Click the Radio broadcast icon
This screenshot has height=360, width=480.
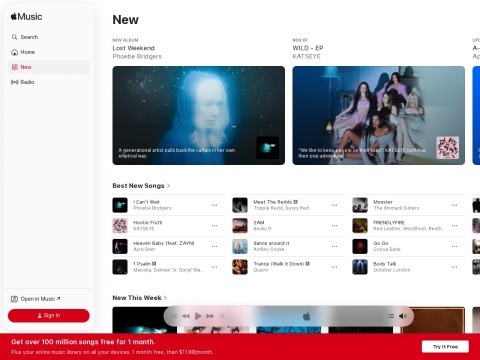point(14,82)
